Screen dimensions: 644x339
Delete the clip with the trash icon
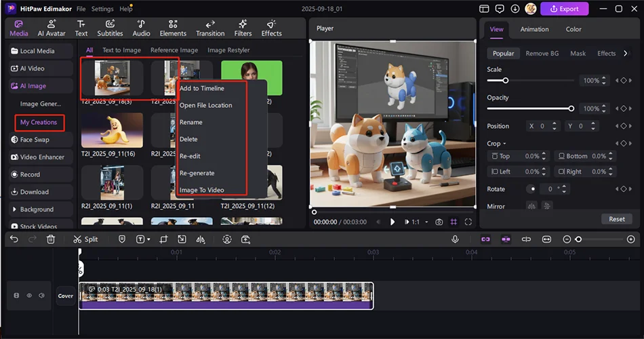pyautogui.click(x=51, y=239)
